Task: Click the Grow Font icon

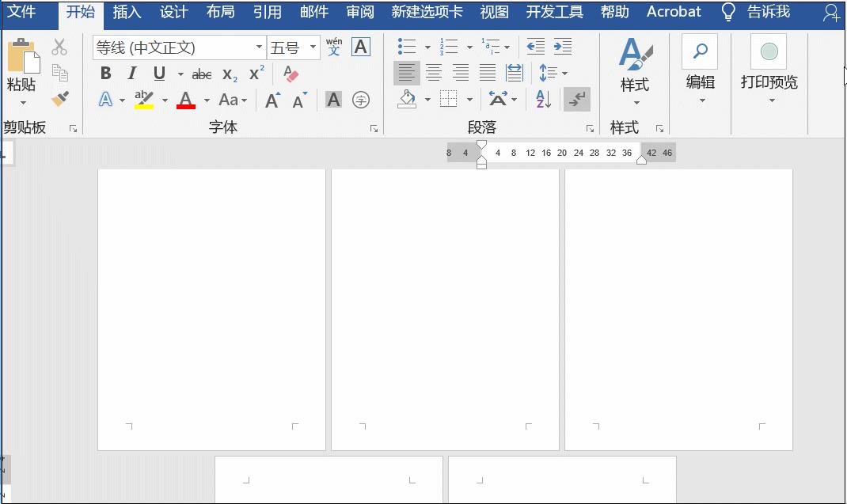Action: pos(272,99)
